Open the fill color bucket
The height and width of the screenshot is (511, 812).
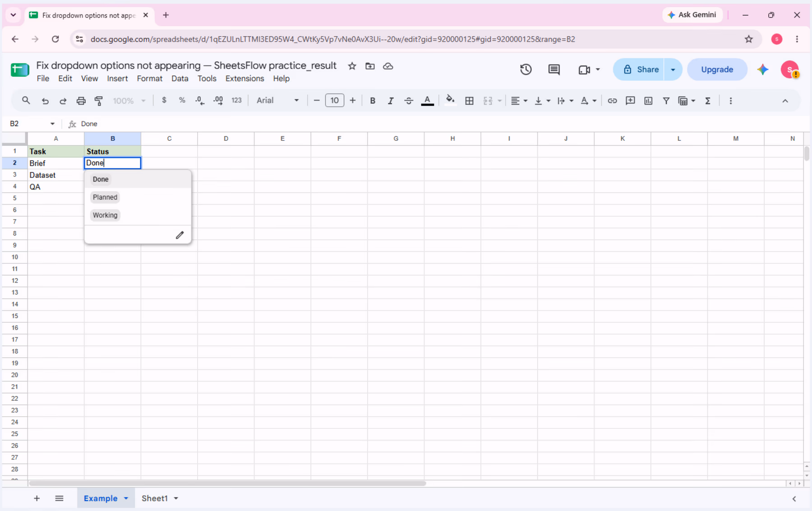click(x=450, y=100)
